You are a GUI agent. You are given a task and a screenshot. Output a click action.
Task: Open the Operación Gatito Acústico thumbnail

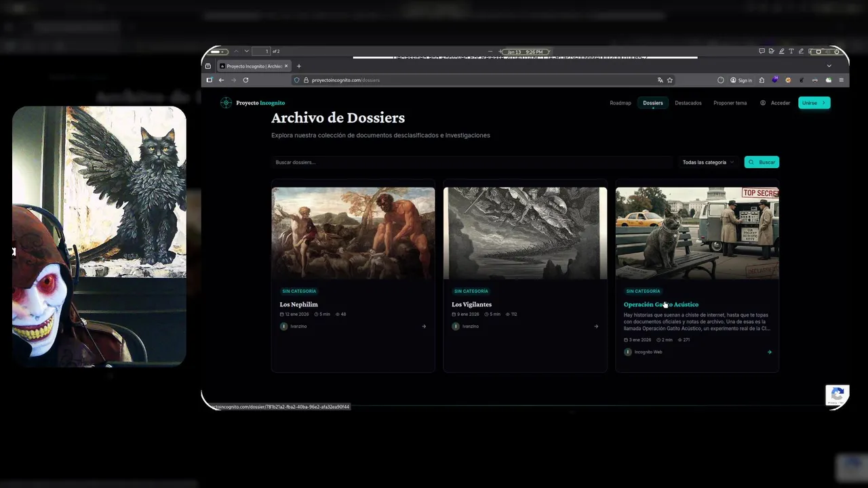pos(697,233)
